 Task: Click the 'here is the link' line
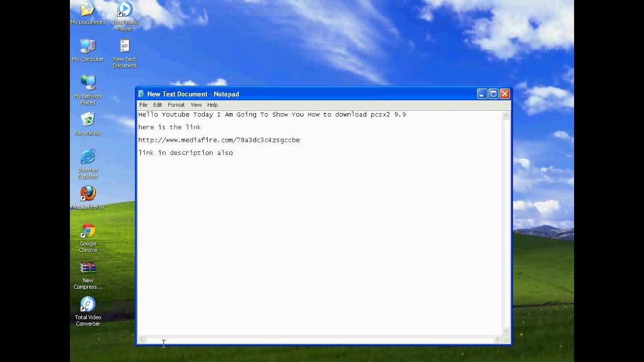170,127
